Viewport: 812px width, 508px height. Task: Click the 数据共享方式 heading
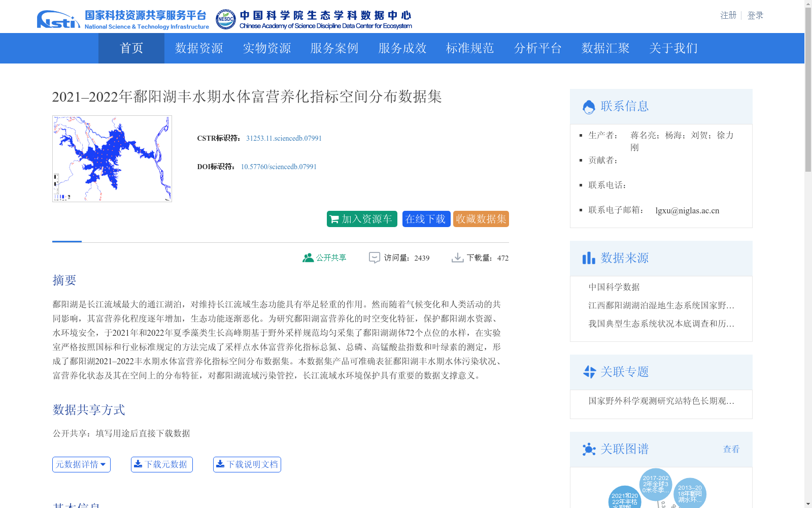coord(89,410)
